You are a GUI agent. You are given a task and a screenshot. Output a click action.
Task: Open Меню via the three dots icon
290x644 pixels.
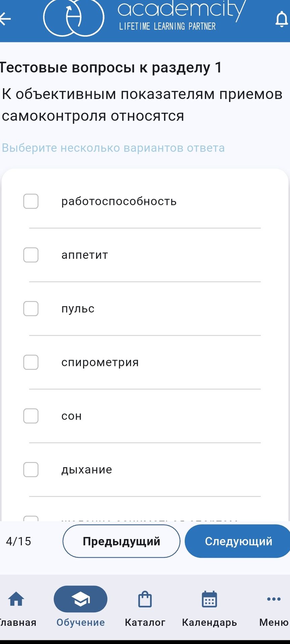(x=274, y=599)
